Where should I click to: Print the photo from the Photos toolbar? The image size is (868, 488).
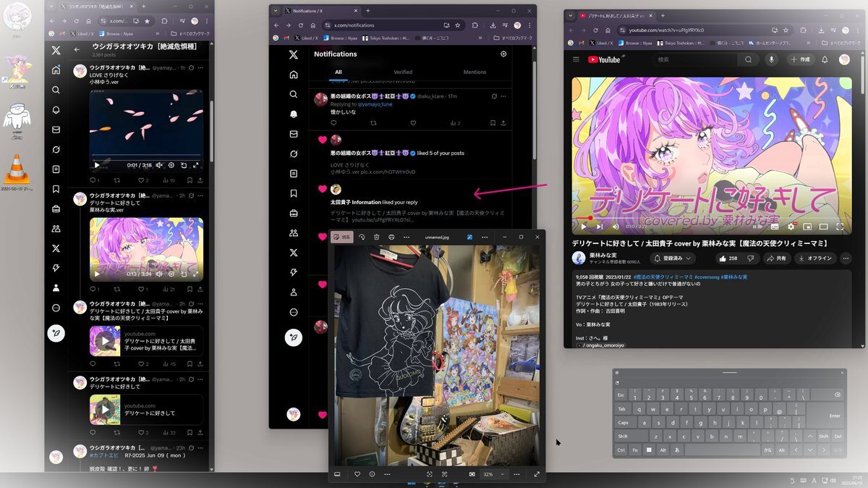coord(391,237)
